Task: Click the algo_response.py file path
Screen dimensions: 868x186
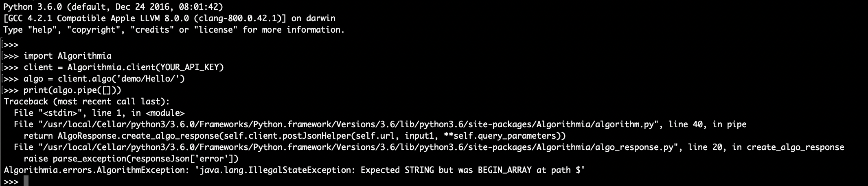Action: [x=357, y=147]
